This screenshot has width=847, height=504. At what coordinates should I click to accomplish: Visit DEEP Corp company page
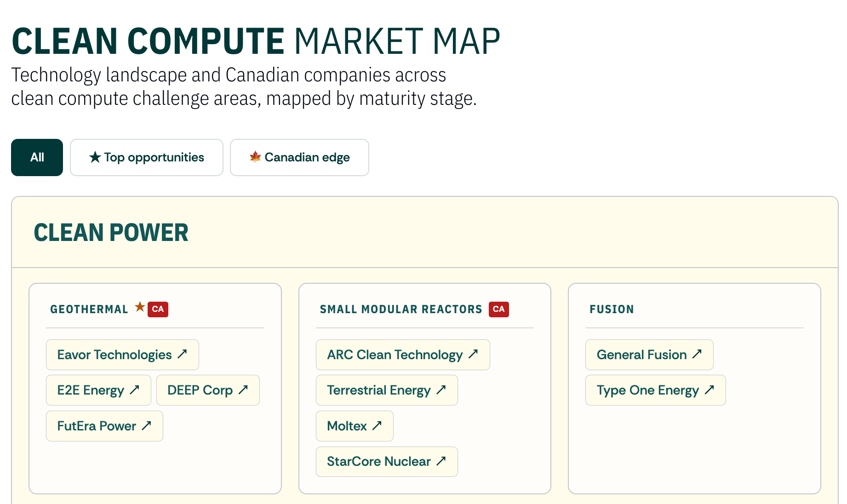tap(208, 390)
